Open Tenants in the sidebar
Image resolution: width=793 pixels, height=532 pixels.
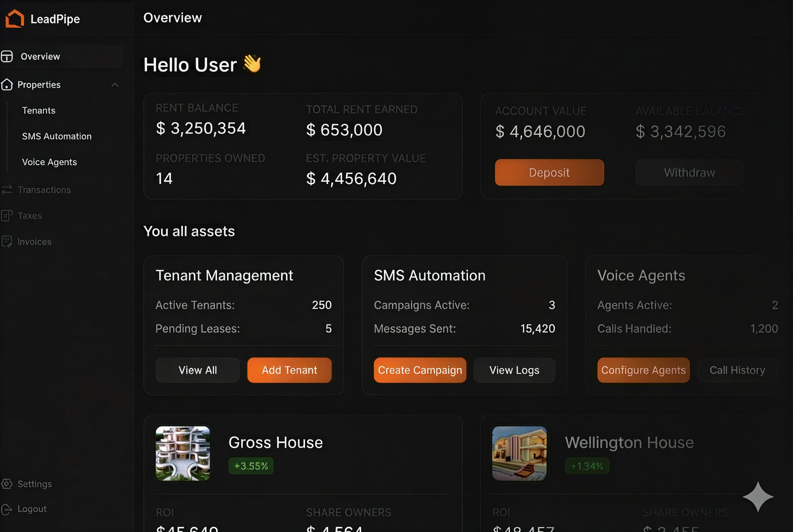(39, 110)
